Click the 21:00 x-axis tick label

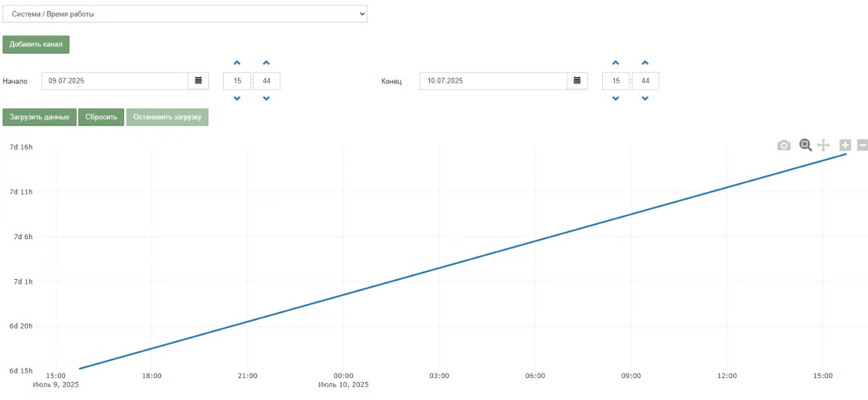tap(248, 376)
